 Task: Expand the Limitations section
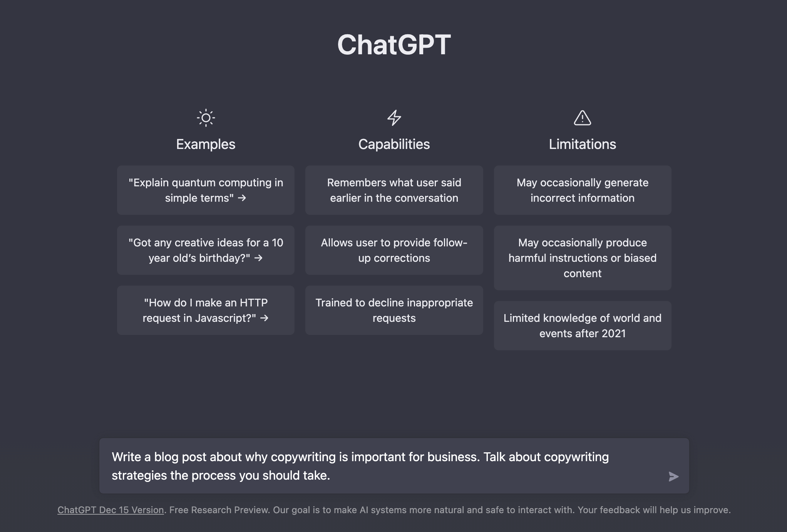point(582,144)
